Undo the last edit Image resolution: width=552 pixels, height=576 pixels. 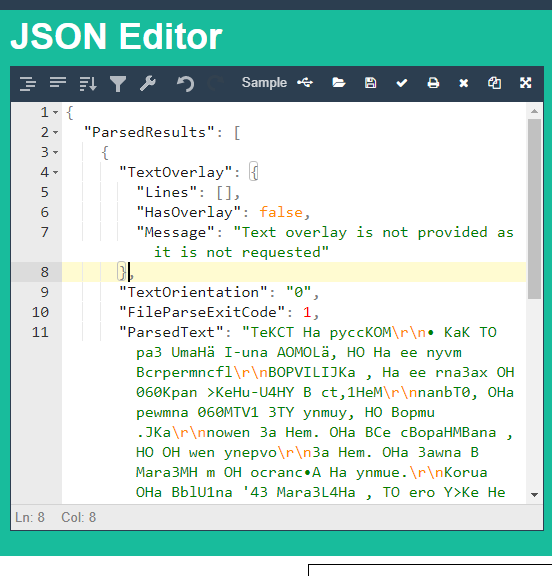(x=185, y=83)
